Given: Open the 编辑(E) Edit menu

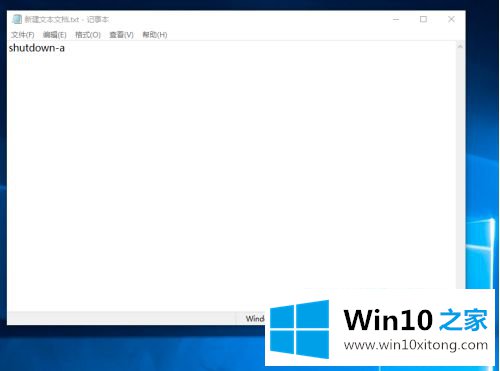Looking at the screenshot, I should pos(54,35).
